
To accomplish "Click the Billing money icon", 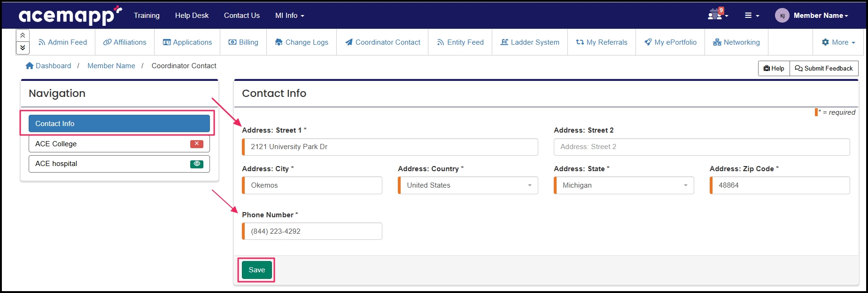I will click(232, 42).
